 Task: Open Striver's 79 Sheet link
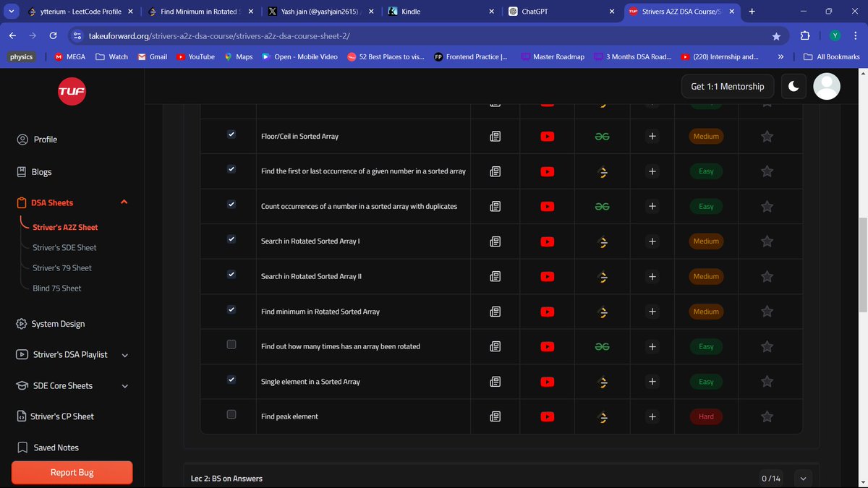[62, 267]
